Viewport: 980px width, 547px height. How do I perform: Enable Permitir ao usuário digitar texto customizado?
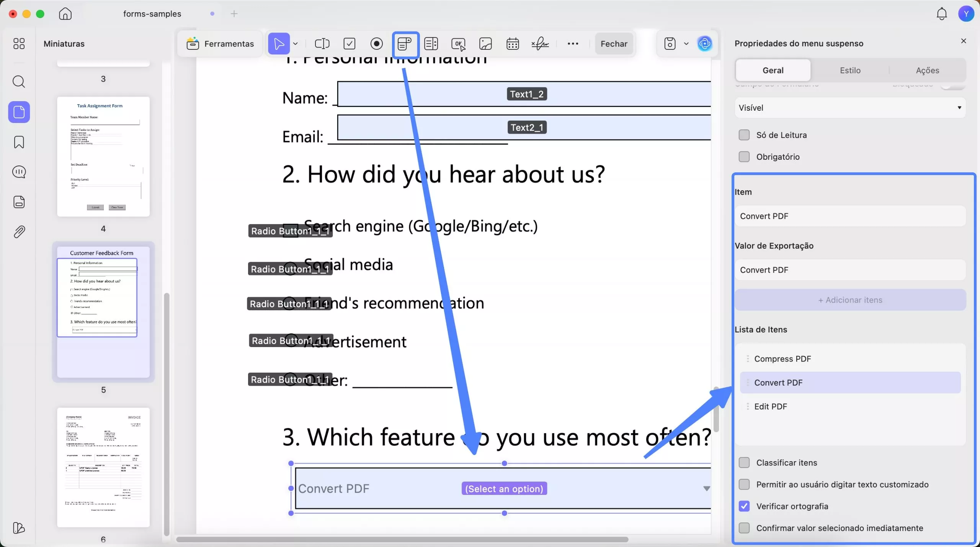click(x=744, y=485)
